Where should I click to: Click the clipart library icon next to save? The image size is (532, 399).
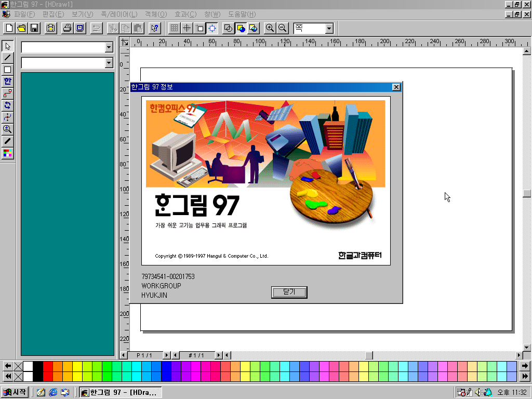50,28
